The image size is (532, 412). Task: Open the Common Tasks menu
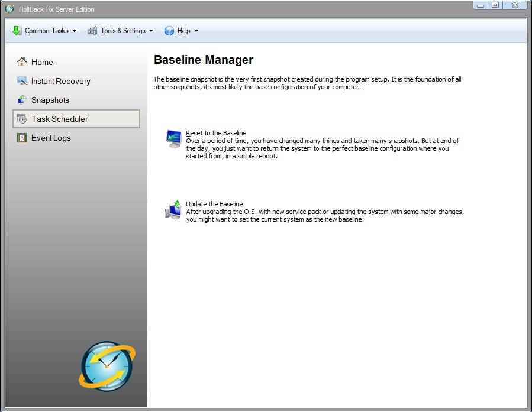(x=44, y=31)
